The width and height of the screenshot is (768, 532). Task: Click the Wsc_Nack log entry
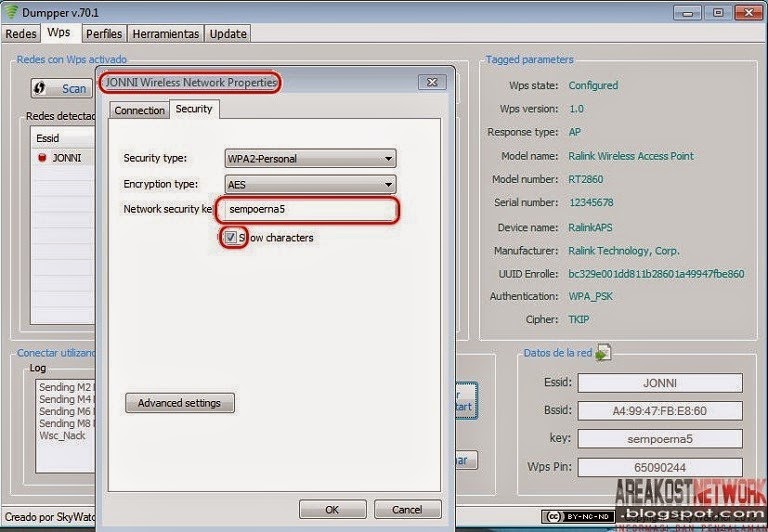pyautogui.click(x=62, y=435)
